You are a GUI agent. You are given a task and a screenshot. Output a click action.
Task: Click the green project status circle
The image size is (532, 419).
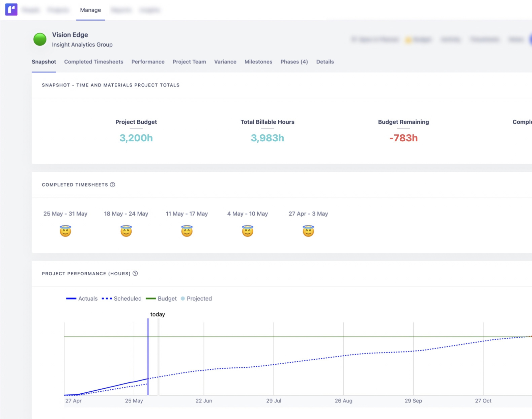click(40, 39)
